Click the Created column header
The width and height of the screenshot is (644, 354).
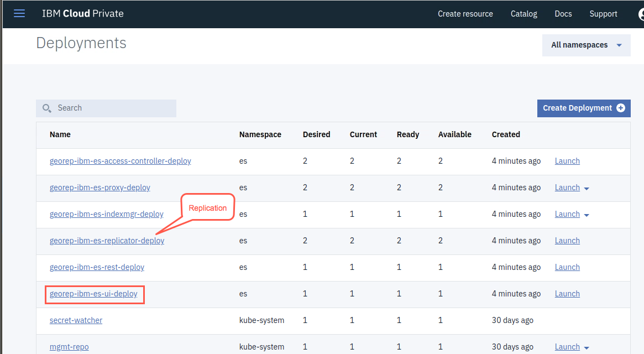(x=506, y=134)
